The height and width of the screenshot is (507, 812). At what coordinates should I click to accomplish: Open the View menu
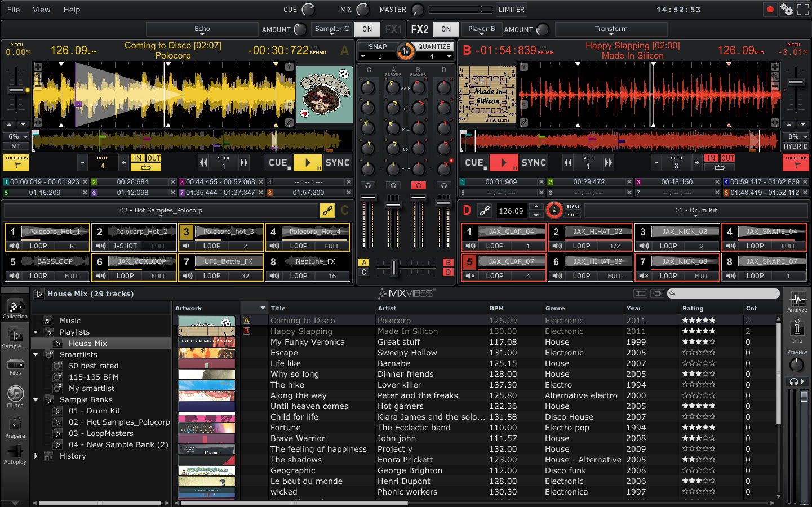41,10
